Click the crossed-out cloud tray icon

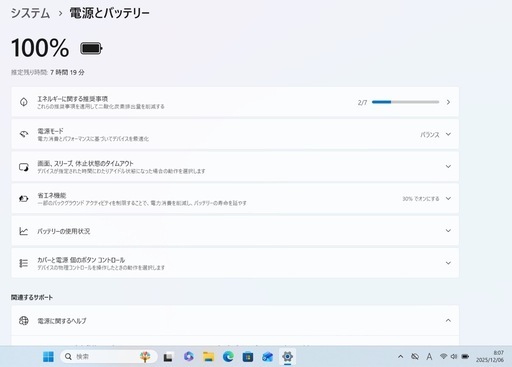(x=415, y=357)
